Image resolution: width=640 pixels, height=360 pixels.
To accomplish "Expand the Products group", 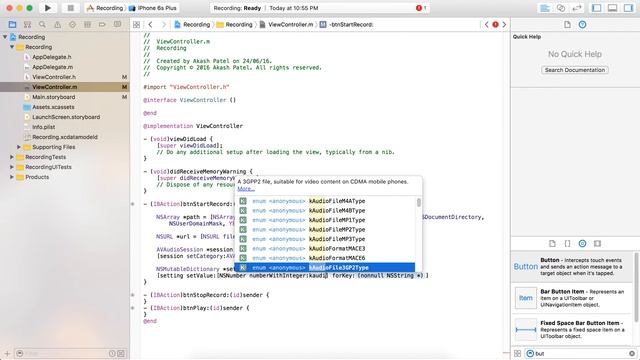I will click(12, 177).
